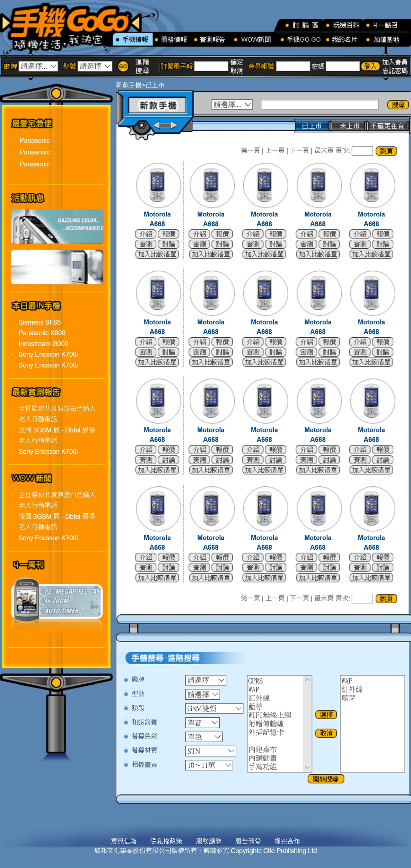This screenshot has width=411, height=868.
Task: Open the 討論區 top menu item
Action: click(302, 25)
